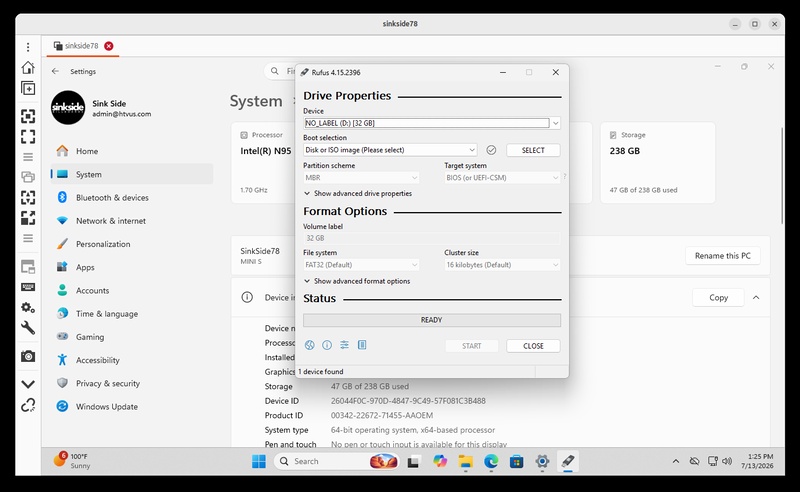
Task: Click the window layout icon above keyboard icon
Action: click(x=28, y=266)
